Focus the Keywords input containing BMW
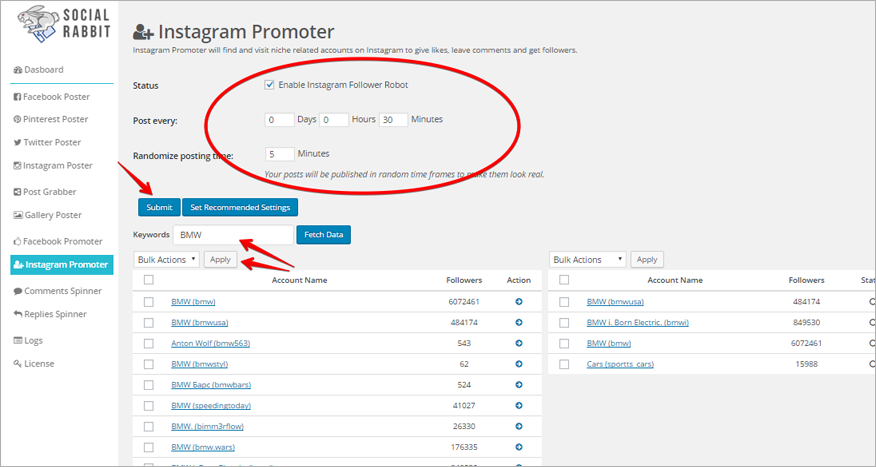 (233, 235)
